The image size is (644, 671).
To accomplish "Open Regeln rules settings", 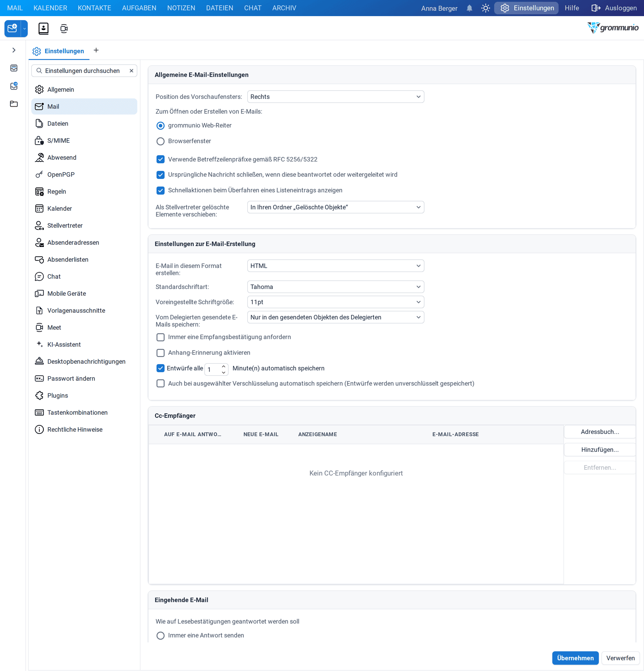I will coord(84,191).
